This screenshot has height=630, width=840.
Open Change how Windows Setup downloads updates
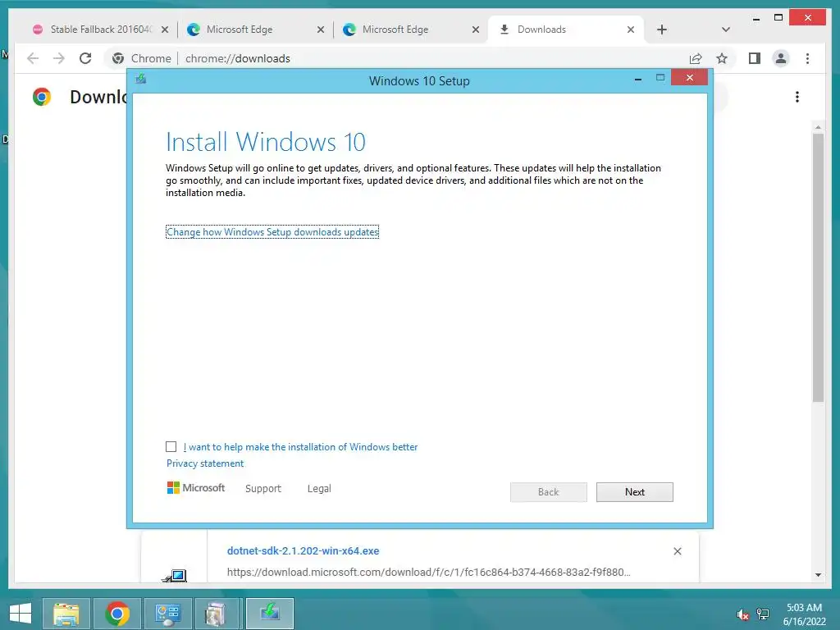[272, 232]
